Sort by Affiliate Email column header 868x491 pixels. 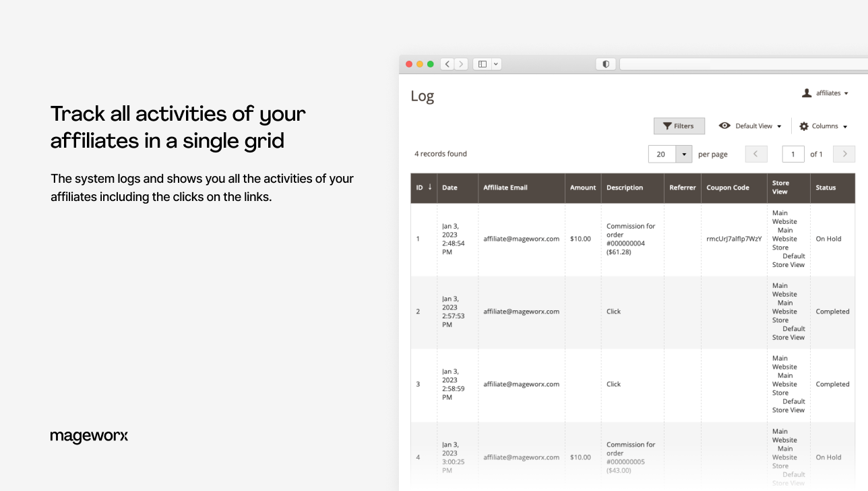click(x=505, y=187)
